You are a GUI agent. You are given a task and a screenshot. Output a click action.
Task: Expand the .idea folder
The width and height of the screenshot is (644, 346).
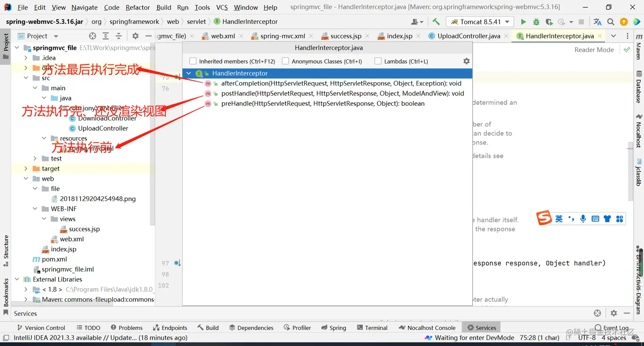point(26,58)
